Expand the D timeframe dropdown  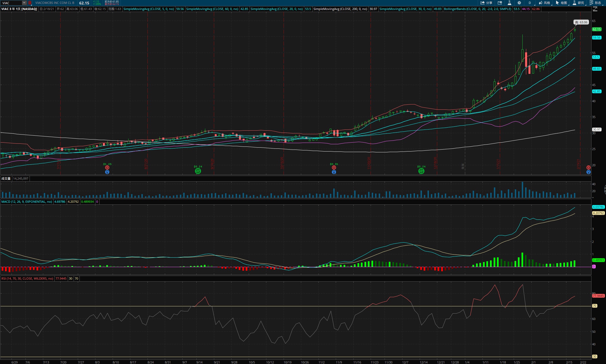pos(530,3)
